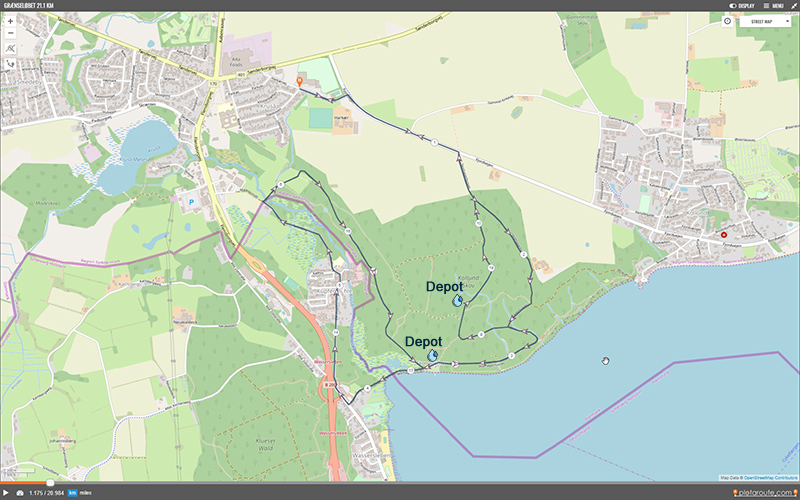Click the red marker in the eastern town

(724, 235)
